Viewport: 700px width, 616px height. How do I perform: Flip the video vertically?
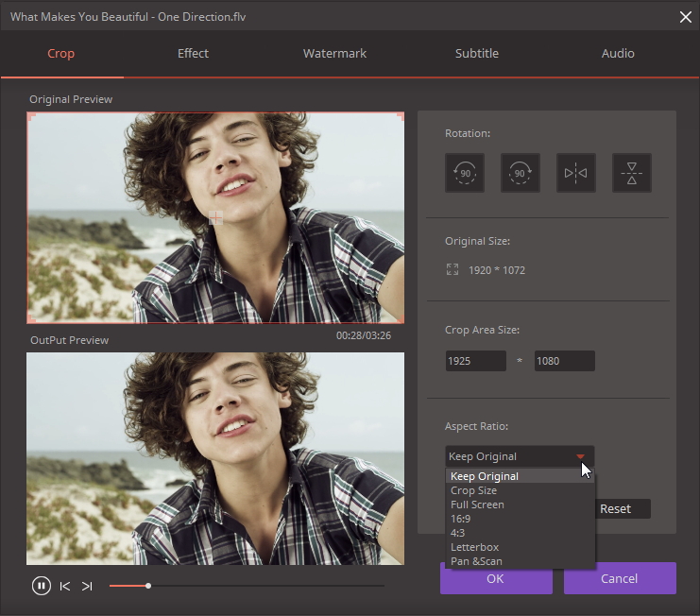pyautogui.click(x=632, y=173)
